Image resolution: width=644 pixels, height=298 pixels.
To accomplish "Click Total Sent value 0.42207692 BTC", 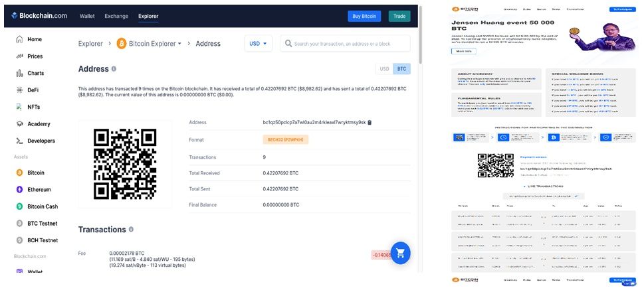I will click(x=280, y=189).
